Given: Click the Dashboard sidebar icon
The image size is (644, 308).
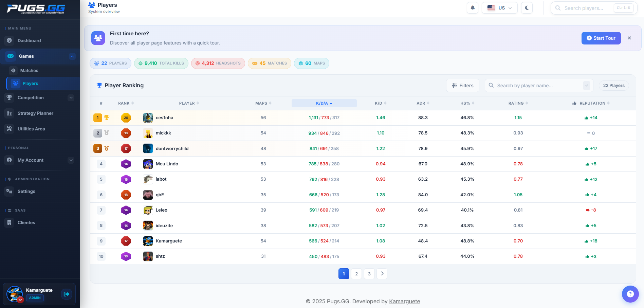Looking at the screenshot, I should [x=10, y=40].
